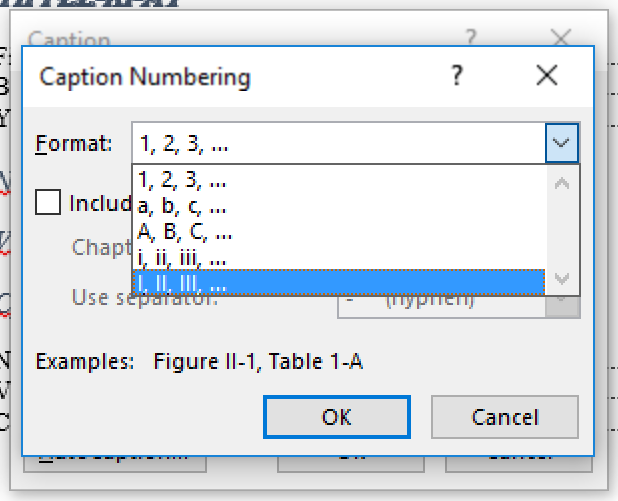Click the help question mark in Caption Numbering
The width and height of the screenshot is (618, 501).
[456, 76]
